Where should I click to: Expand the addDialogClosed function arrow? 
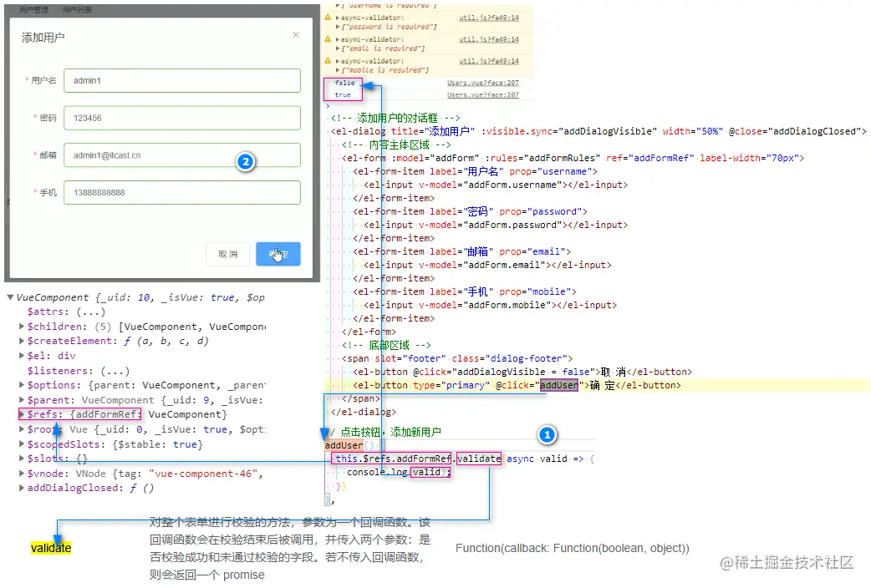[x=22, y=488]
